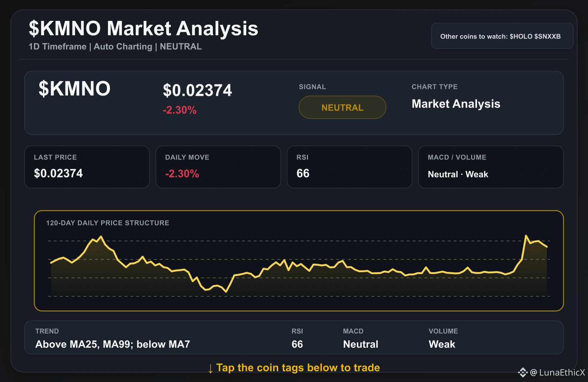The height and width of the screenshot is (382, 588).
Task: Select the Weak value under VOLUME
Action: pos(442,345)
